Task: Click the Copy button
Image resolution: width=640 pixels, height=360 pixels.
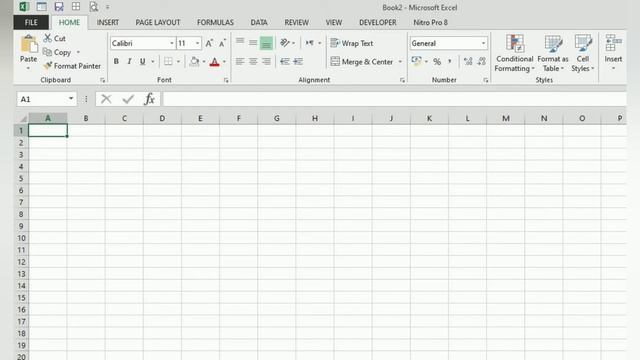Action: (x=57, y=52)
